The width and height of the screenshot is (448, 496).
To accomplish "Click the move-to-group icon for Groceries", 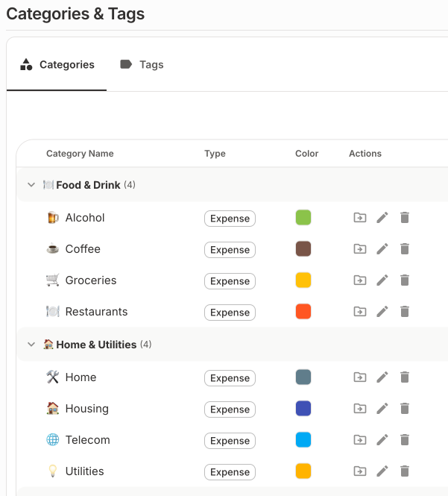I will (360, 280).
